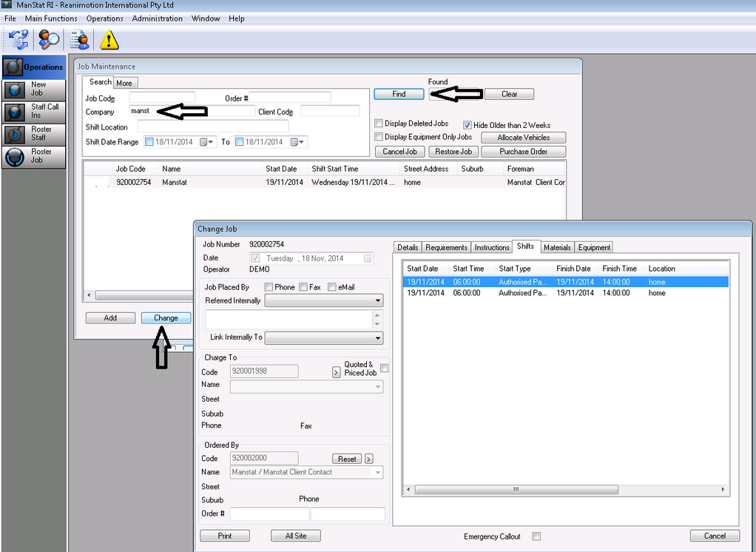Click the refresh documents toolbar icon

18,39
